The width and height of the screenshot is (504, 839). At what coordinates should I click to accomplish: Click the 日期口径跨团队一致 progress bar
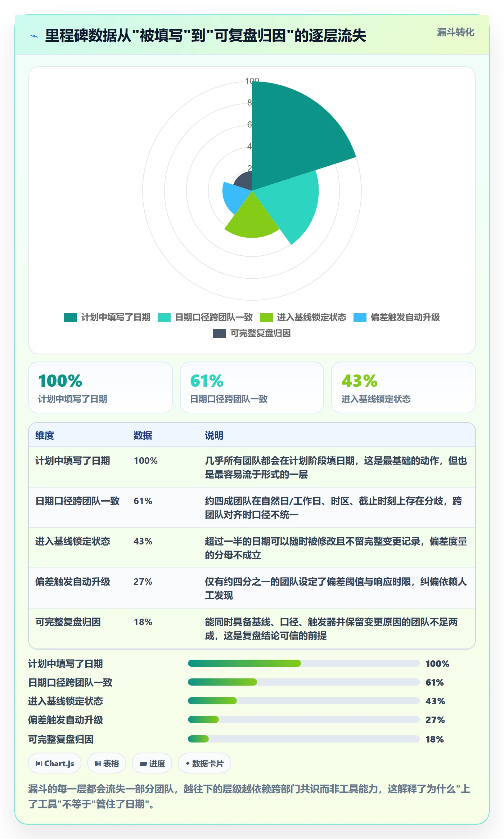click(304, 682)
